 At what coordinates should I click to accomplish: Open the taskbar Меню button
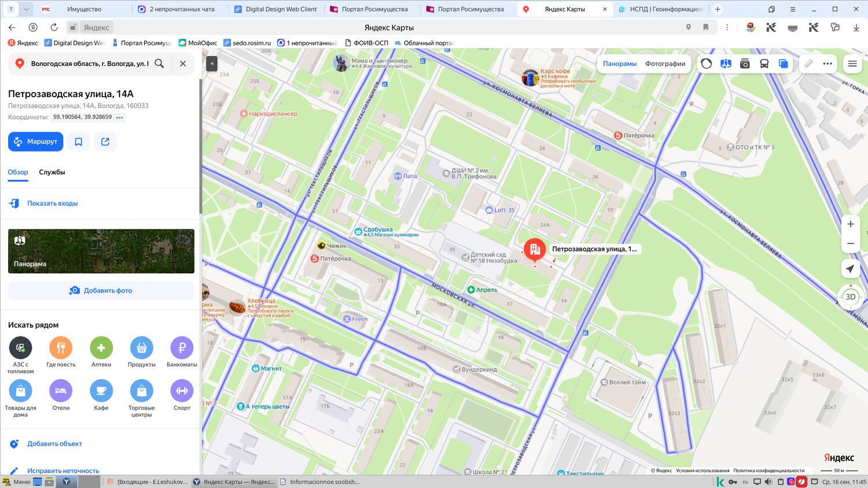pyautogui.click(x=16, y=482)
